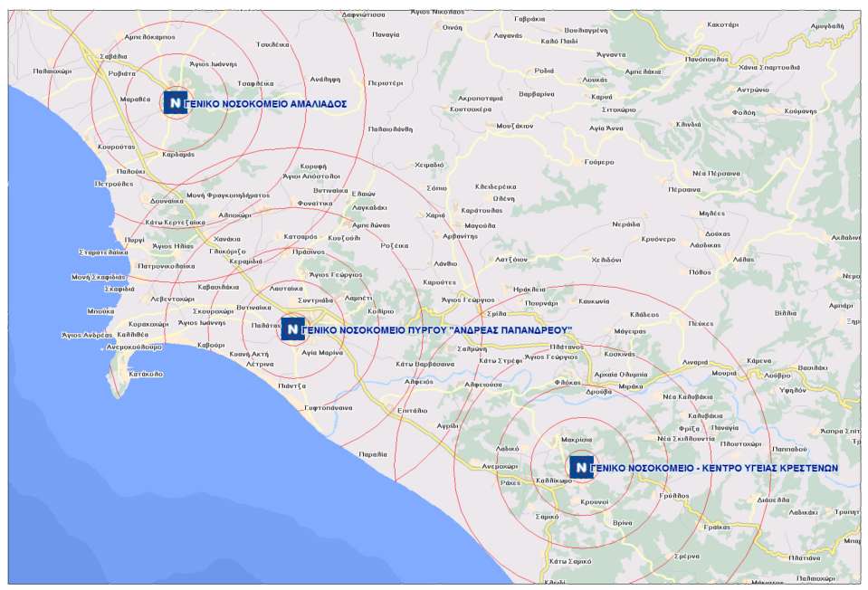Open the ΓΕΝΙΚΟ ΝΟΣΟΚΟΜΕΙΟ ΑΜΑΛΙΑΔΟΣ label

coord(268,103)
